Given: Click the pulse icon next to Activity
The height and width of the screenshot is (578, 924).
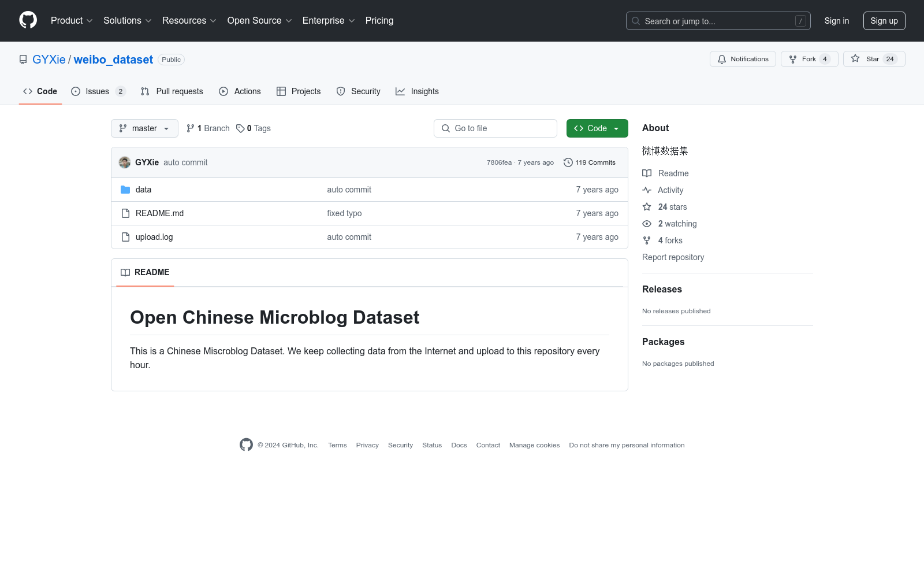Looking at the screenshot, I should [x=647, y=190].
